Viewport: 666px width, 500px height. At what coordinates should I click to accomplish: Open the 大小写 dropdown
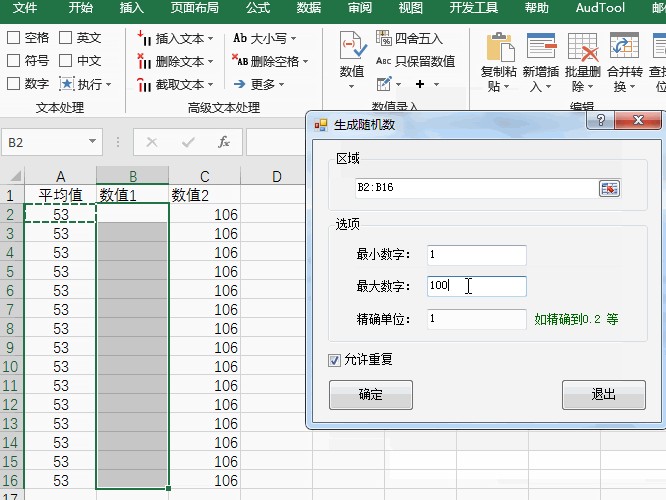click(x=264, y=38)
